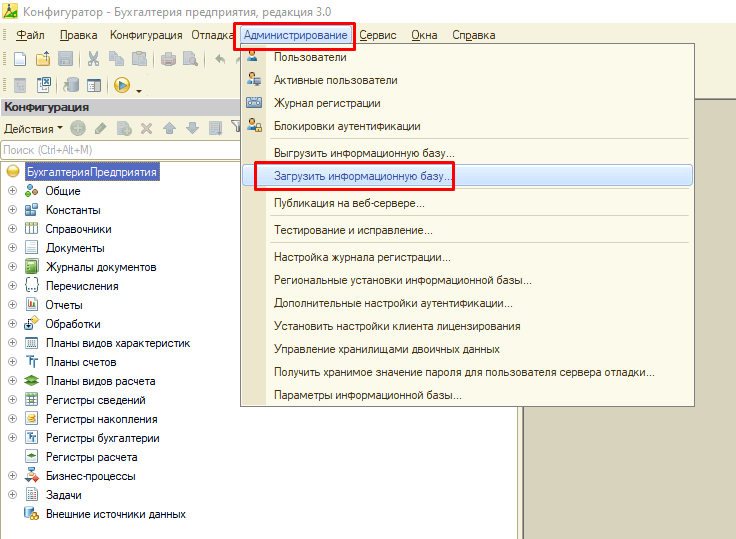The width and height of the screenshot is (736, 539).
Task: Open the Отладка menu
Action: pos(212,35)
